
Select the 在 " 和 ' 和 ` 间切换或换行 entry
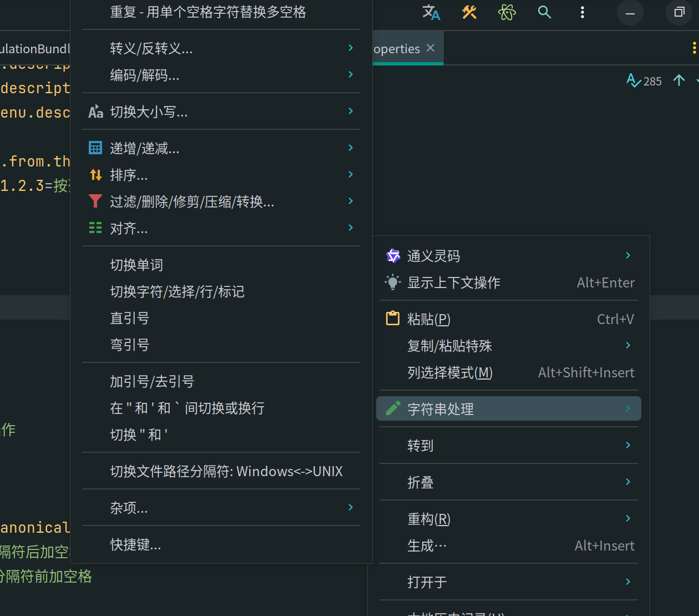221,408
